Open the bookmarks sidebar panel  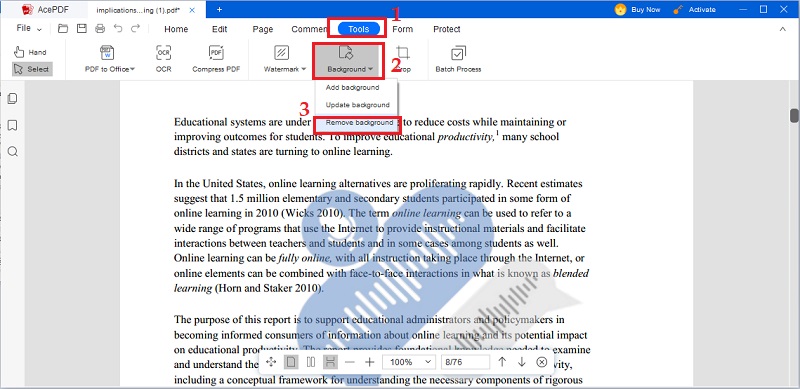(13, 125)
